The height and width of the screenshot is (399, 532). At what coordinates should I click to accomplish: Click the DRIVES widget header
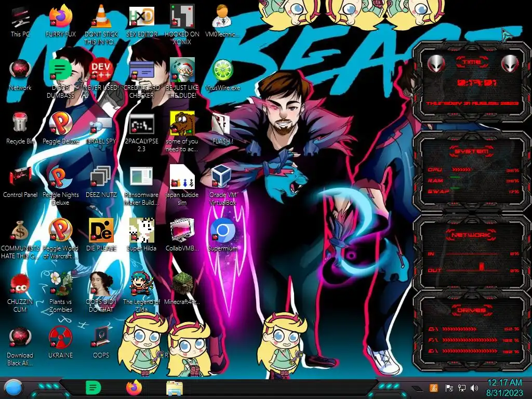point(472,311)
